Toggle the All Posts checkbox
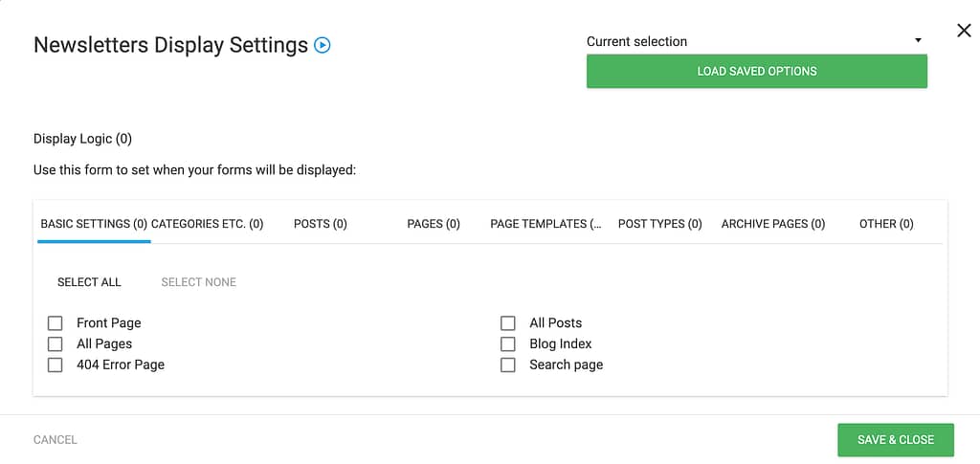This screenshot has height=464, width=980. pos(507,322)
